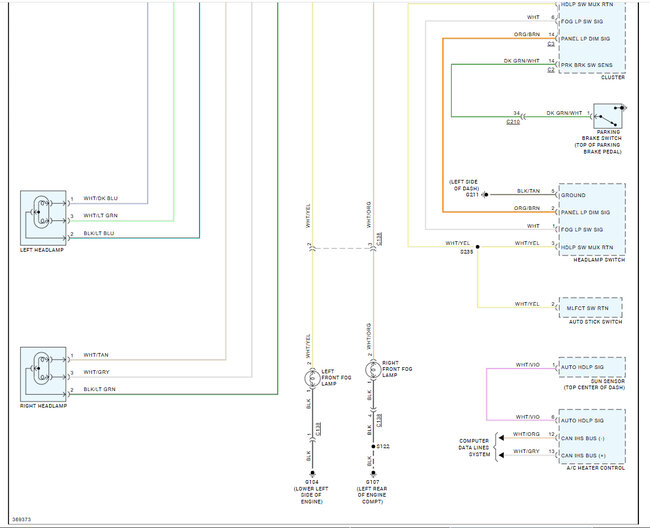
Task: Select the BLK/TAN wire label
Action: coord(529,191)
